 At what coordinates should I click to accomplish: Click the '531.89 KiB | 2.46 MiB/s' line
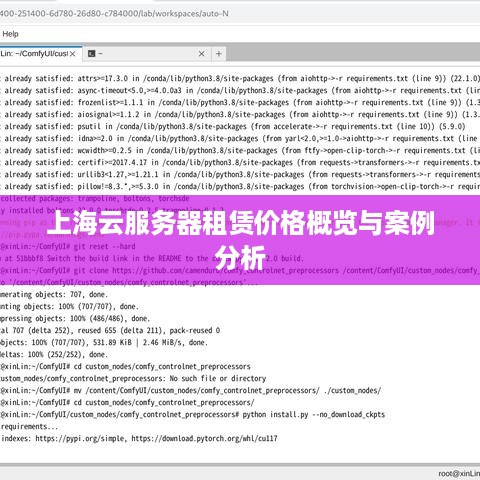(104, 343)
